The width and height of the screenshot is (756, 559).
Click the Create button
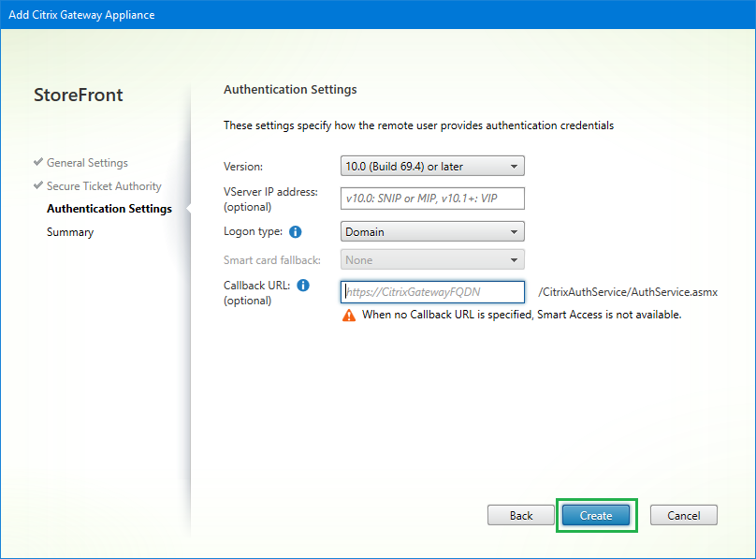click(596, 515)
